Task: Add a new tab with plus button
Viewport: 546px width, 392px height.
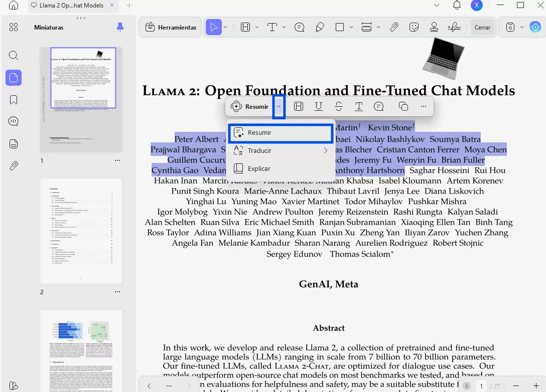Action: [129, 5]
